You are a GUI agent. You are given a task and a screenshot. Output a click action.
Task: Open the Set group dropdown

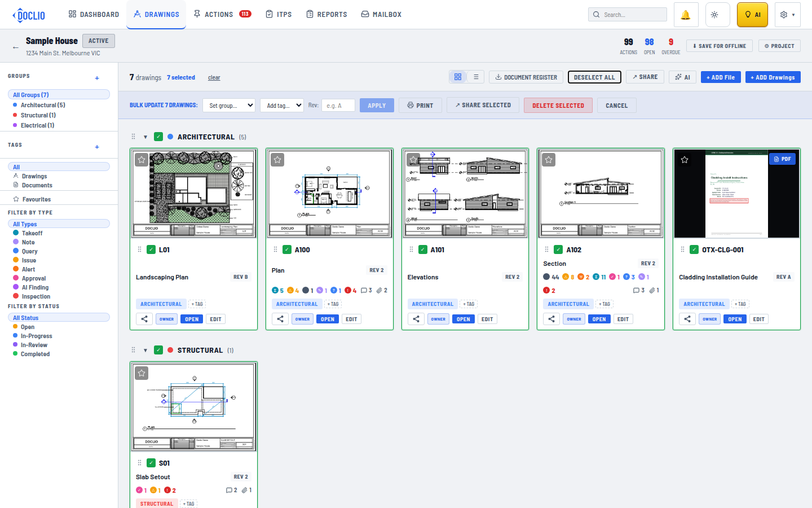pos(229,106)
